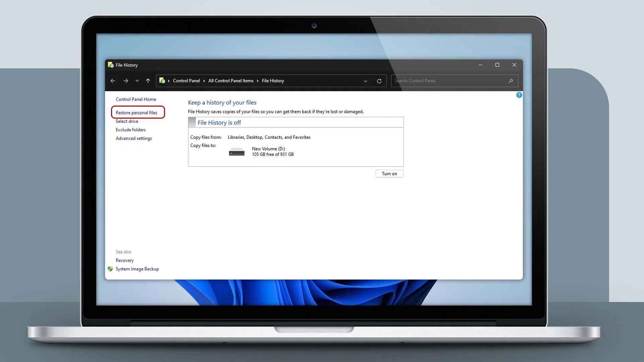The image size is (644, 362).
Task: Open the recent locations dropdown chevron
Action: click(137, 81)
